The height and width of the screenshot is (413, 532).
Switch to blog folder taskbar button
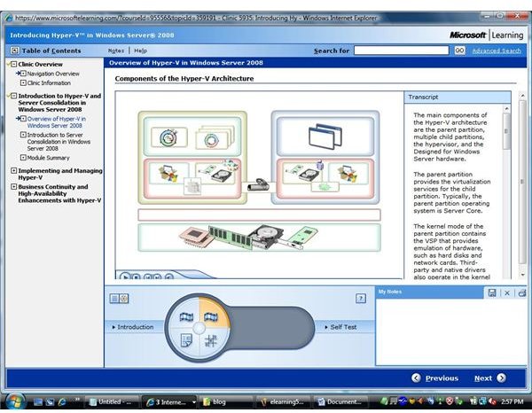(x=225, y=402)
